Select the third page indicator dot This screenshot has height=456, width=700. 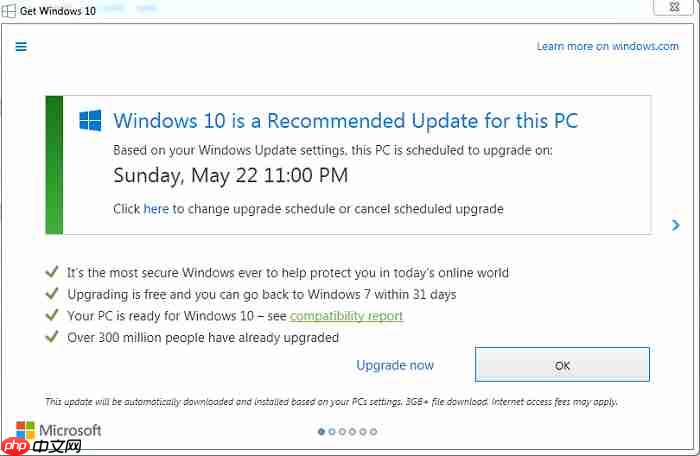(343, 432)
